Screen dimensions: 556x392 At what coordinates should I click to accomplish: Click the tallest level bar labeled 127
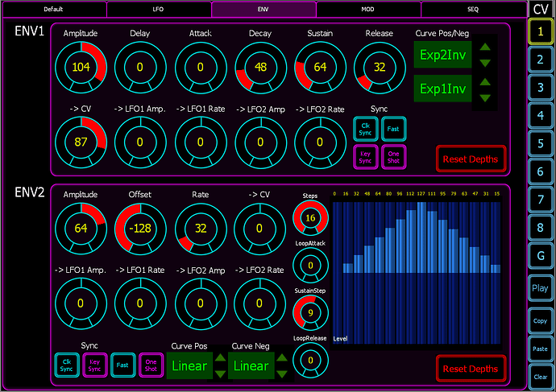[421, 237]
